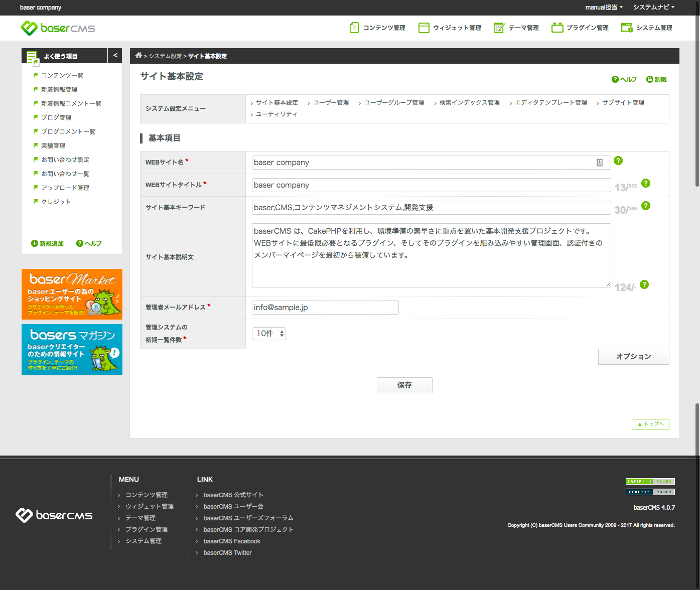Viewport: 700px width, 590px height.
Task: Open コンテンツ管理 from the top navigation
Action: 377,28
